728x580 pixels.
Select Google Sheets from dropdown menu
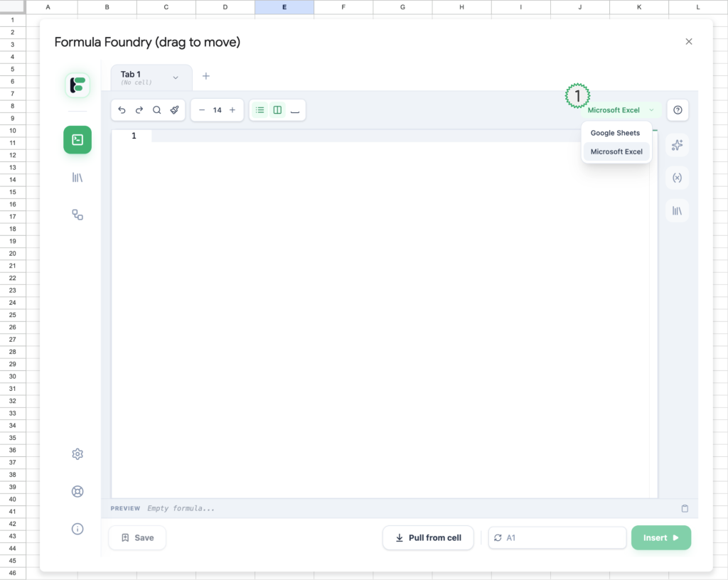pyautogui.click(x=615, y=133)
